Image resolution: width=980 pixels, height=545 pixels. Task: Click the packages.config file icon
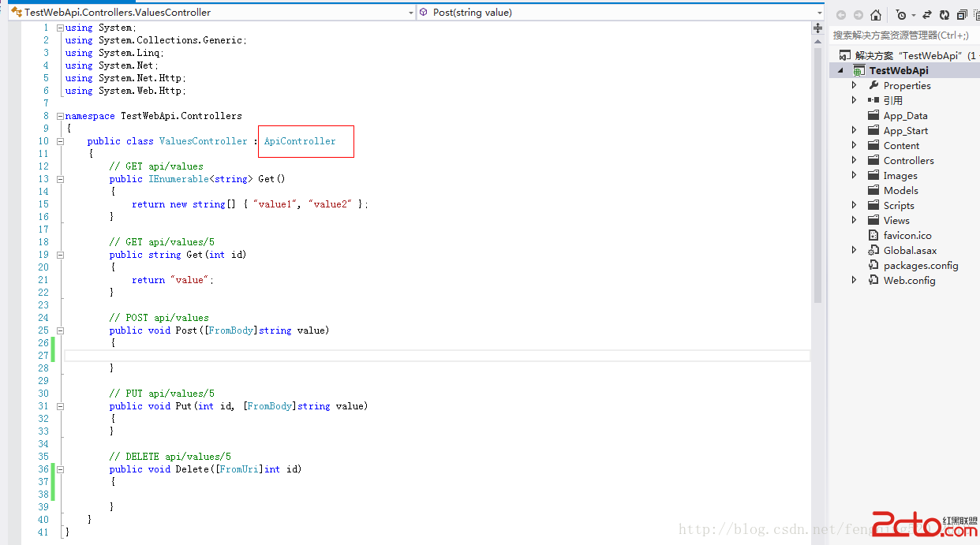point(873,265)
